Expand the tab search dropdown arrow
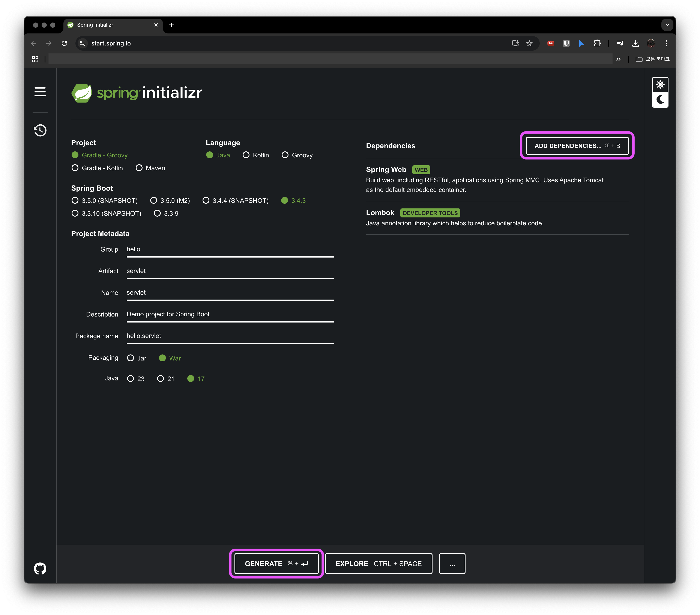Image resolution: width=700 pixels, height=615 pixels. tap(667, 25)
